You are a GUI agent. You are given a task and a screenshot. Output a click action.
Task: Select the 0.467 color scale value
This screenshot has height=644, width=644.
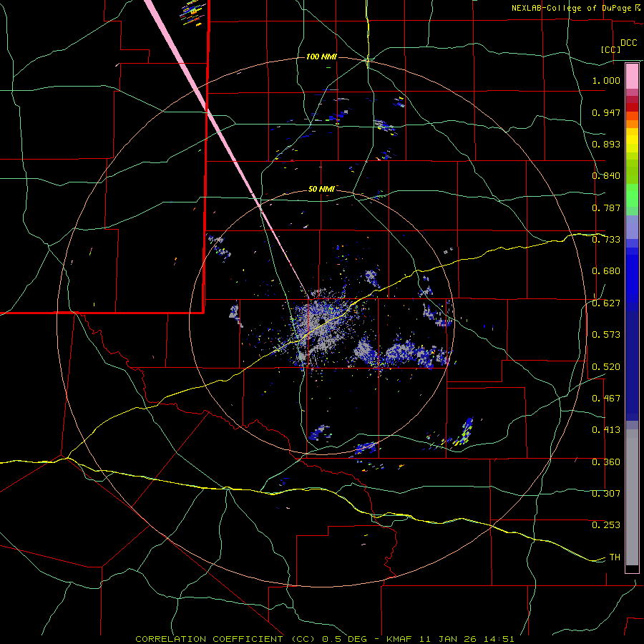[606, 399]
